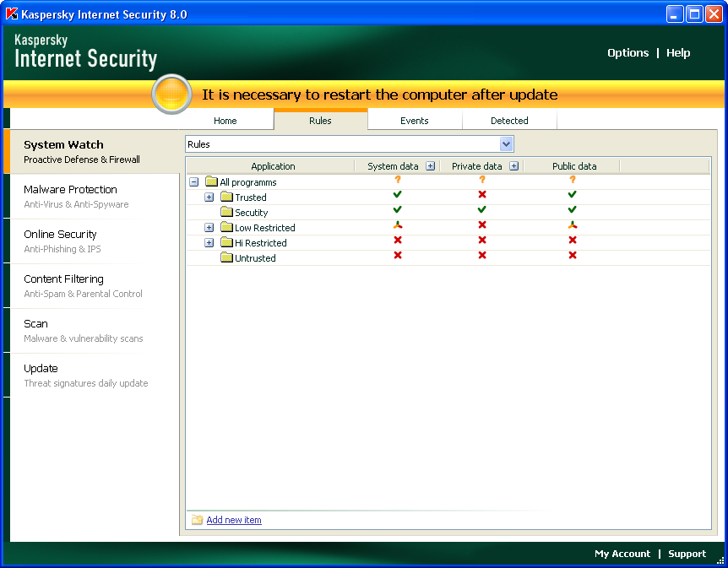Toggle Secutity Private data permission check
728x568 pixels.
[482, 210]
